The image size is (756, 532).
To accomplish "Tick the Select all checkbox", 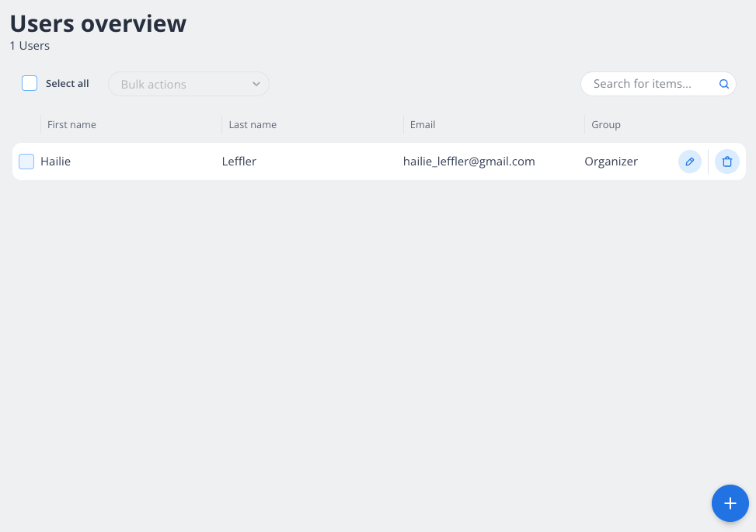I will pyautogui.click(x=29, y=83).
